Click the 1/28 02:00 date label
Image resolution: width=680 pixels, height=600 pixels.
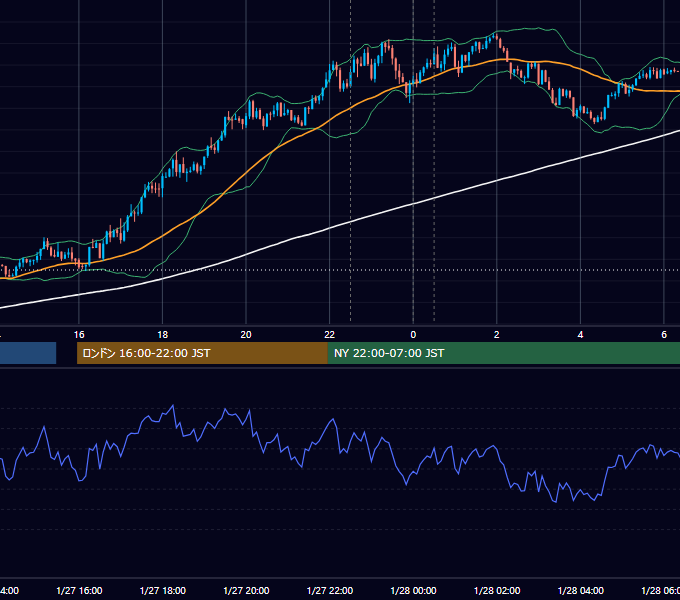497,590
